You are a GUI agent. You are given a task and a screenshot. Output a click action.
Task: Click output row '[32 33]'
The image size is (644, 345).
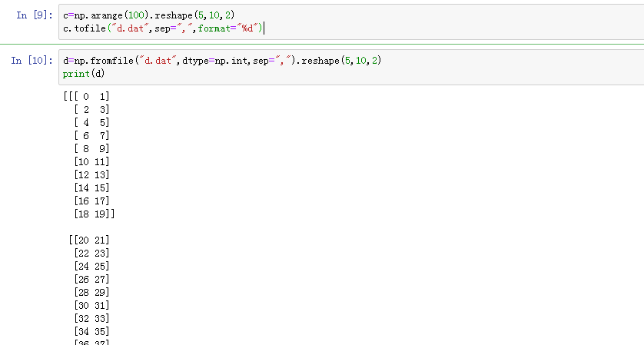(91, 319)
